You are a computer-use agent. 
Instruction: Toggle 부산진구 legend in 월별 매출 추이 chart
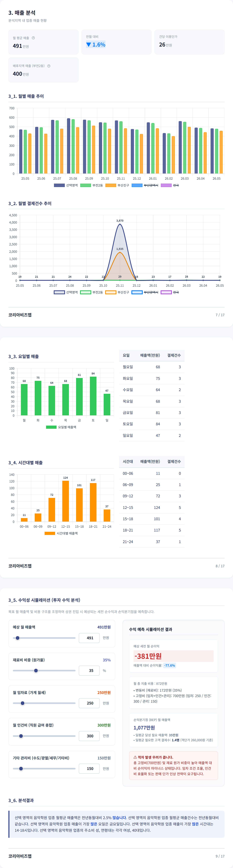click(117, 185)
